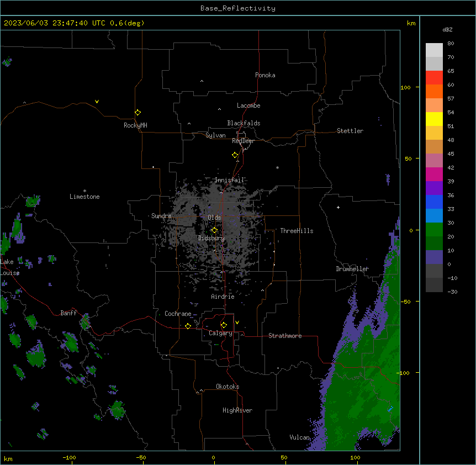Select the red 65 dBZ legend swatch
The width and height of the screenshot is (476, 465).
[434, 78]
